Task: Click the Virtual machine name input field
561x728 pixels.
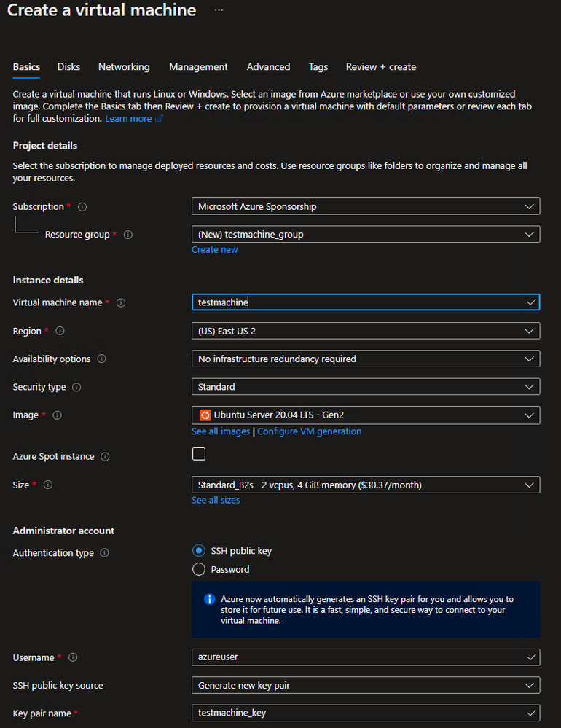Action: pyautogui.click(x=366, y=302)
